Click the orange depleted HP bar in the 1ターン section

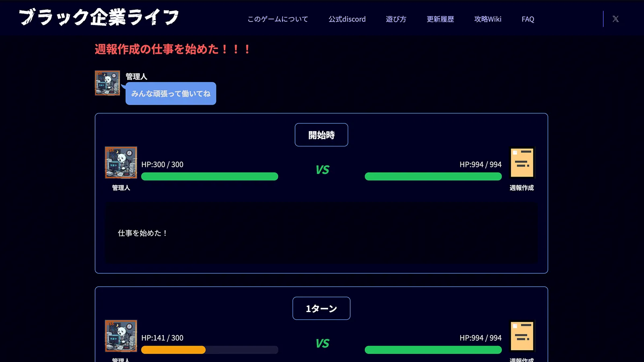tap(173, 350)
